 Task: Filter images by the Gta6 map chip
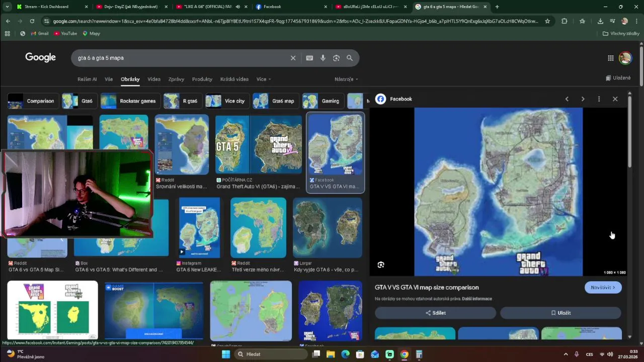[275, 101]
